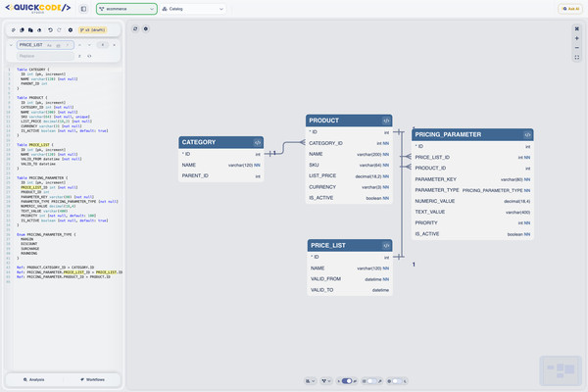Click LIST_PRICE row in PRODUCT table
This screenshot has width=588, height=392.
click(x=349, y=176)
